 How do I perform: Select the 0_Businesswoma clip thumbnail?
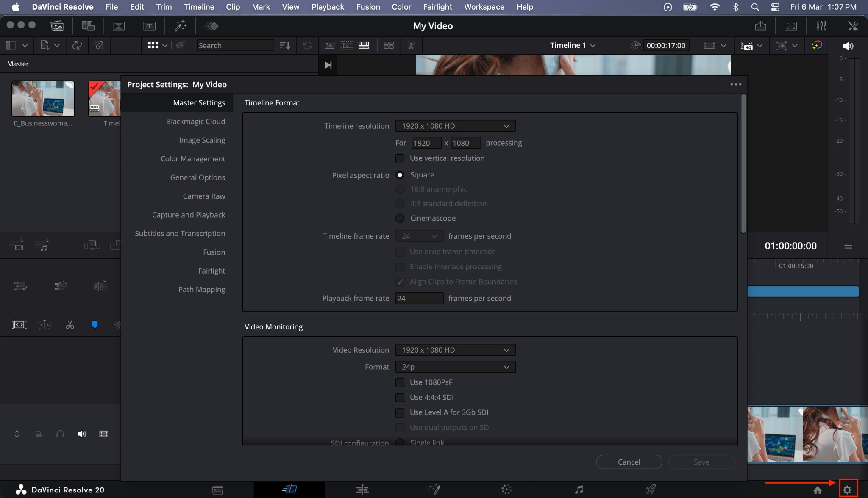tap(42, 98)
